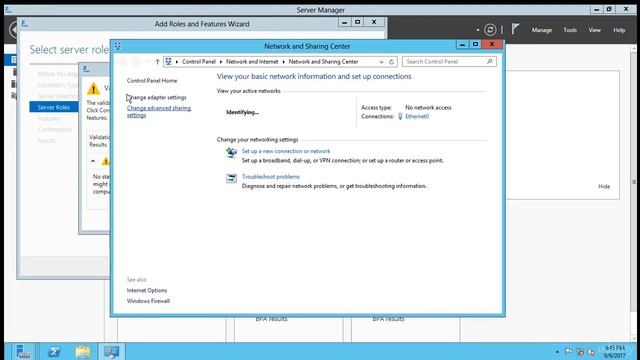Click the Server Manager refresh icon
640x360 pixels.
point(490,30)
